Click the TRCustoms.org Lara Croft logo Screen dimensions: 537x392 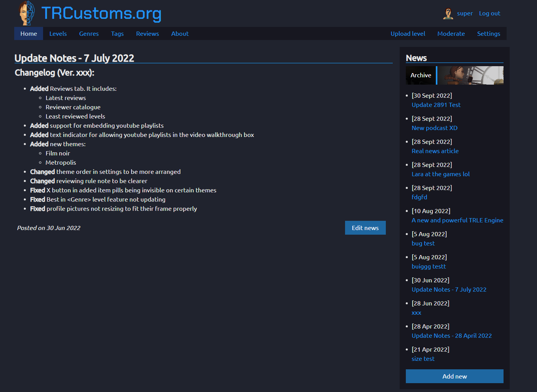point(26,13)
